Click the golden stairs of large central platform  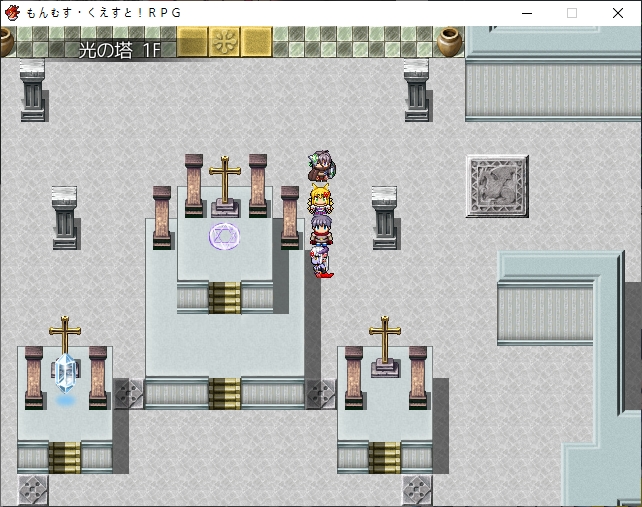[x=225, y=394]
